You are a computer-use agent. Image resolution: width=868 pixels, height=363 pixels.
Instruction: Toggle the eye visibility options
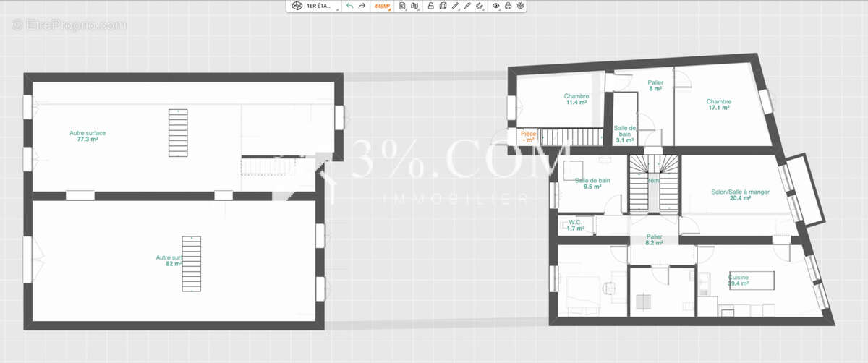click(x=496, y=6)
